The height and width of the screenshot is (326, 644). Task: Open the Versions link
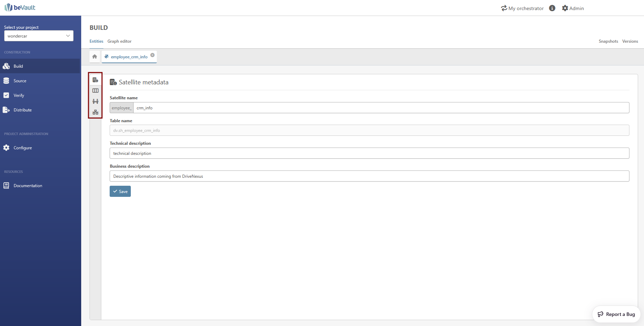point(630,41)
